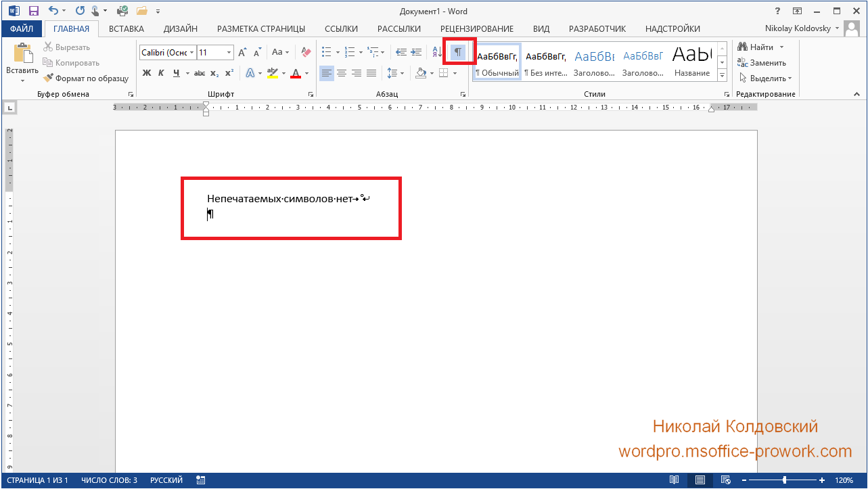
Task: Open the РАЗМЕТКА СТРАНИЦЫ tab
Action: tap(261, 28)
